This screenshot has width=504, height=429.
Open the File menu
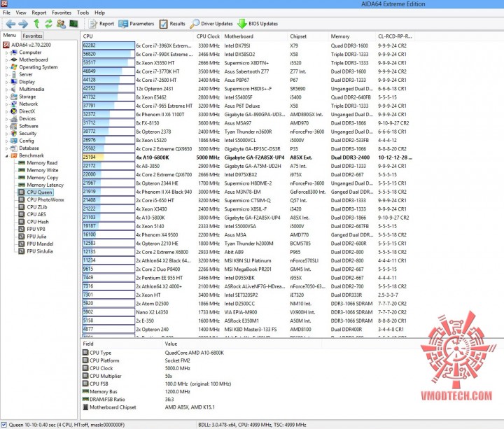tap(6, 13)
